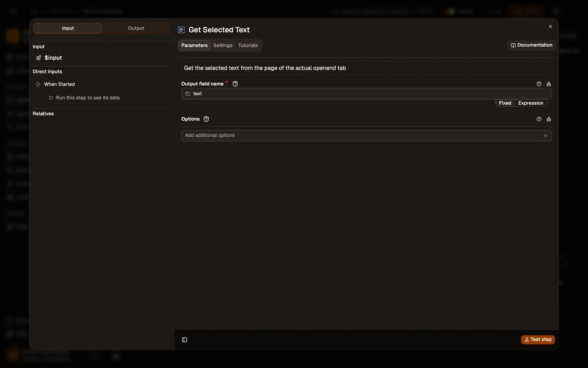Click the test flask icon in Options row

tap(549, 119)
